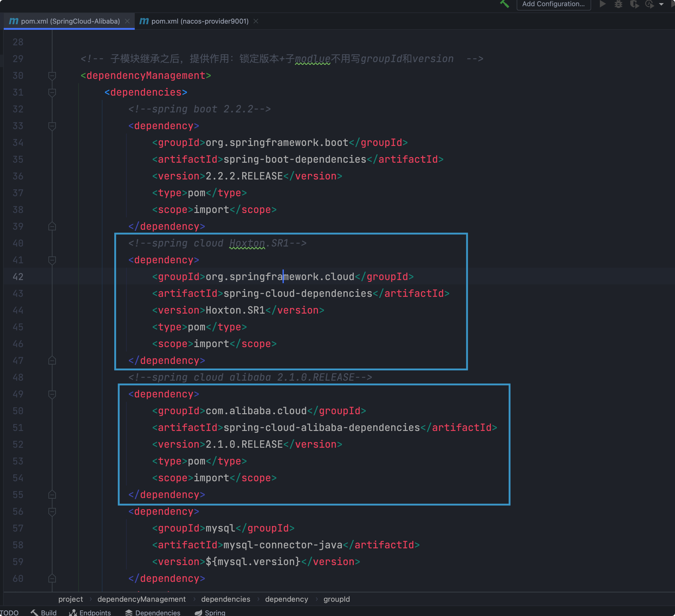Collapse dependencies tag at line 31
Screen dimensions: 675x616
[52, 93]
